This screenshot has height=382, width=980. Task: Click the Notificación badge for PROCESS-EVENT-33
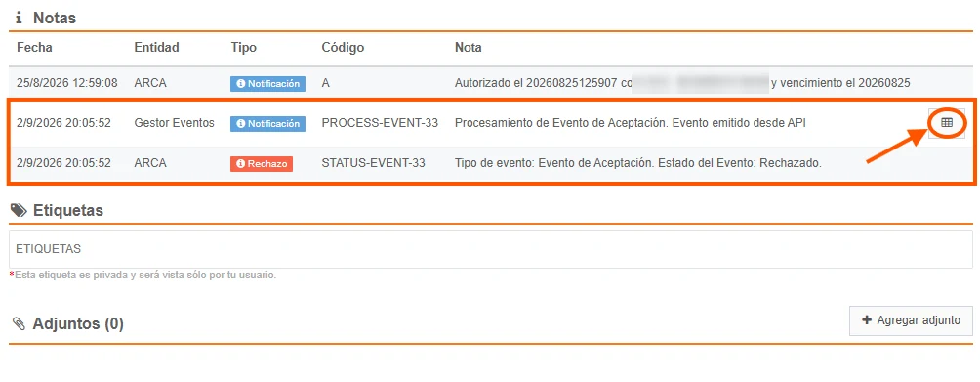[267, 124]
